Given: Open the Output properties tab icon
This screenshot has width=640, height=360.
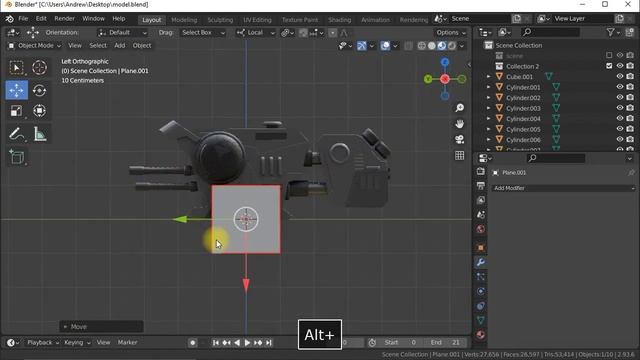Looking at the screenshot, I should 480,186.
